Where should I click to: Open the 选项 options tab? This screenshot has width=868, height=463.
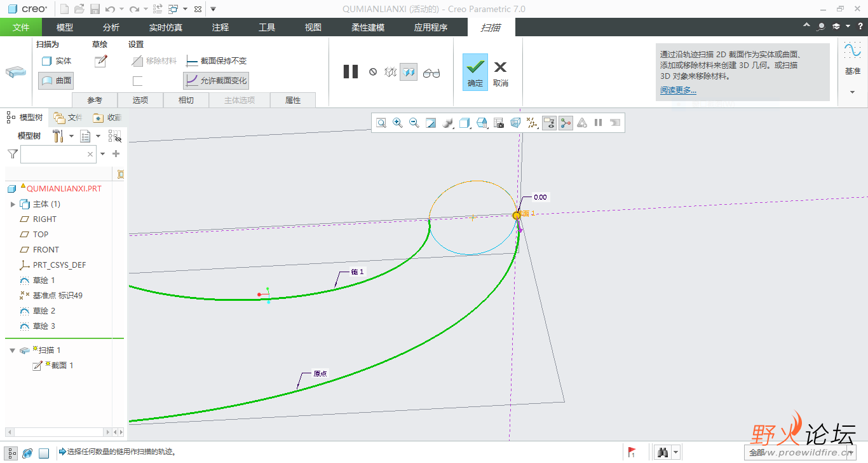140,100
